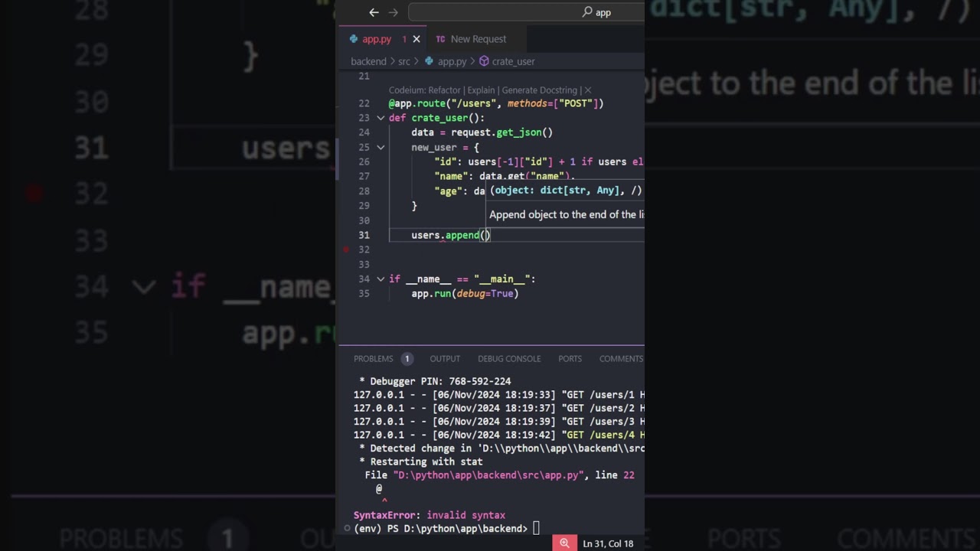
Task: Click line number 31 in the gutter
Action: 364,235
